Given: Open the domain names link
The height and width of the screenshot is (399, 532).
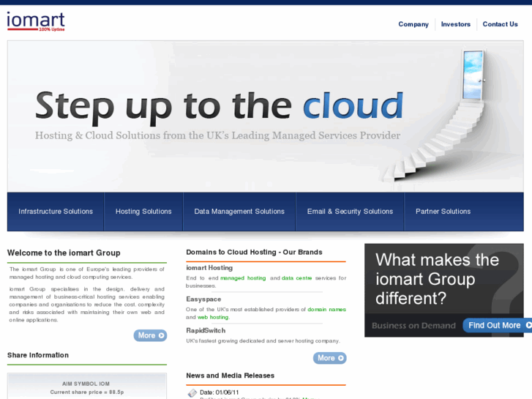Looking at the screenshot, I should click(x=326, y=310).
